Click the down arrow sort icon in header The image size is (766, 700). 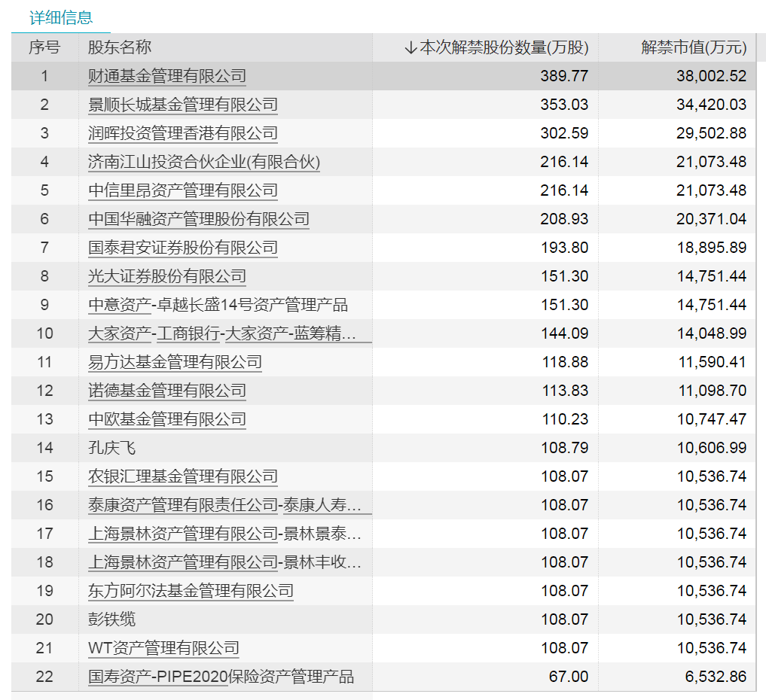click(x=410, y=48)
